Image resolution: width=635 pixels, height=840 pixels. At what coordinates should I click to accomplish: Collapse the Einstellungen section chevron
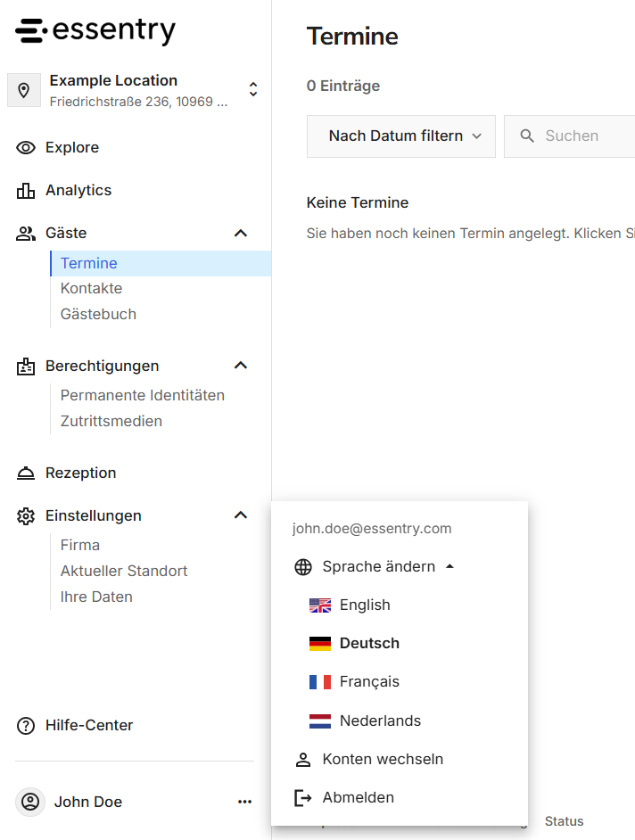(241, 515)
